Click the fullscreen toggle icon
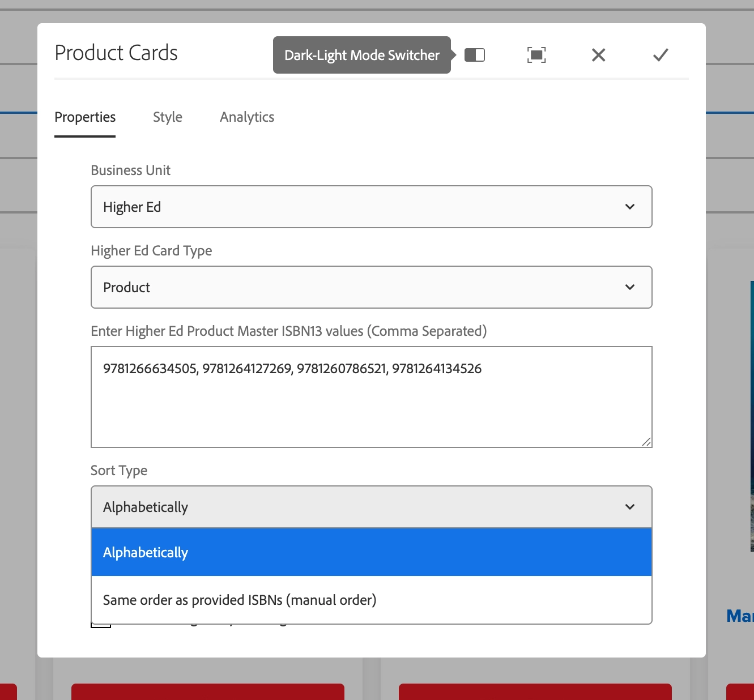Screen dimensions: 754x700 [536, 55]
